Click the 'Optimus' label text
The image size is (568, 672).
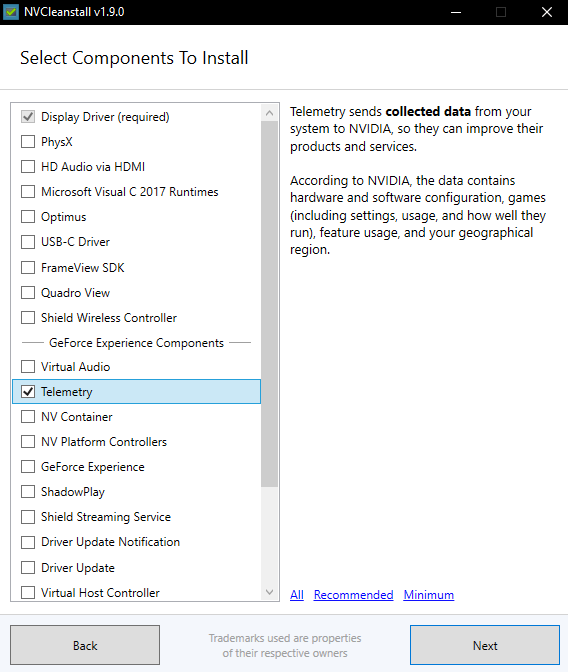pos(63,217)
